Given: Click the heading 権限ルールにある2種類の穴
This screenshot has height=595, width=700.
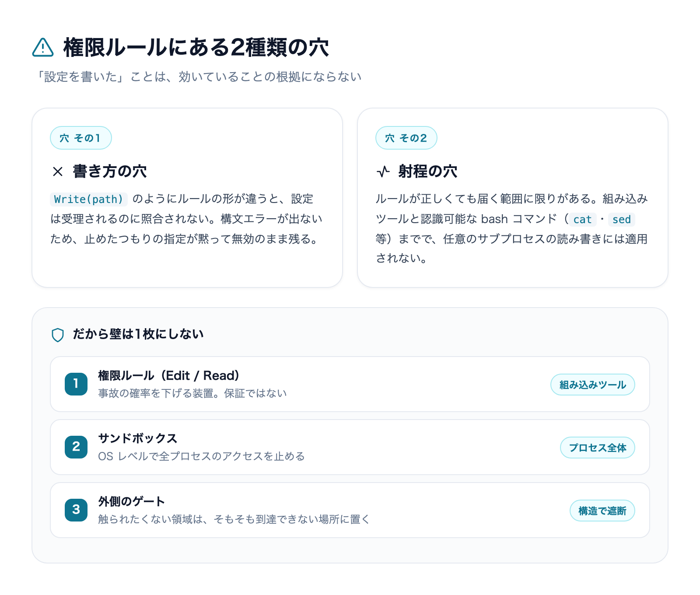Looking at the screenshot, I should (x=196, y=47).
